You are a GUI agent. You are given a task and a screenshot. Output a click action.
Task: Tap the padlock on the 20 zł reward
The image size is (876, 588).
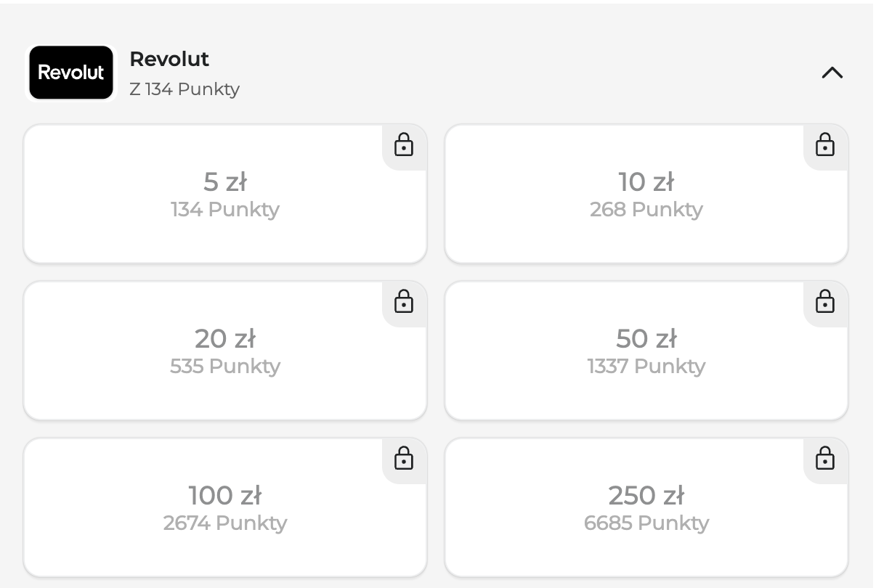pyautogui.click(x=404, y=302)
